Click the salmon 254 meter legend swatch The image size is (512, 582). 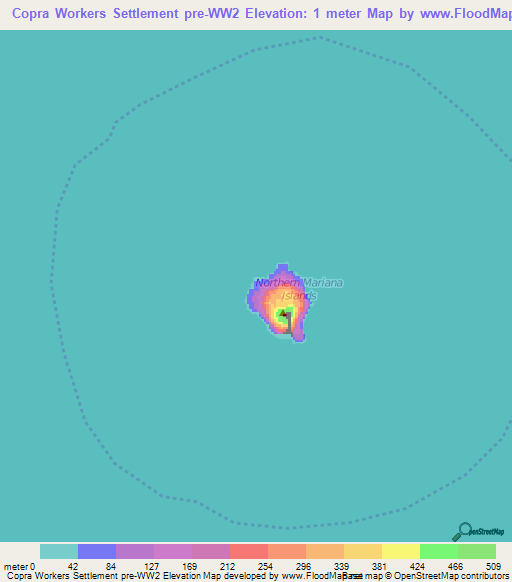(x=287, y=551)
